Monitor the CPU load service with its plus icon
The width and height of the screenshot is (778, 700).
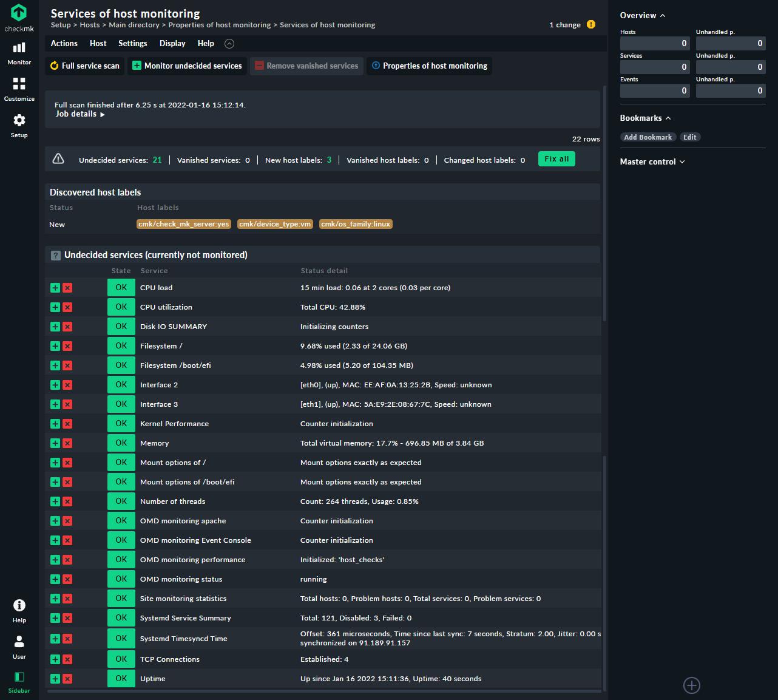point(55,287)
